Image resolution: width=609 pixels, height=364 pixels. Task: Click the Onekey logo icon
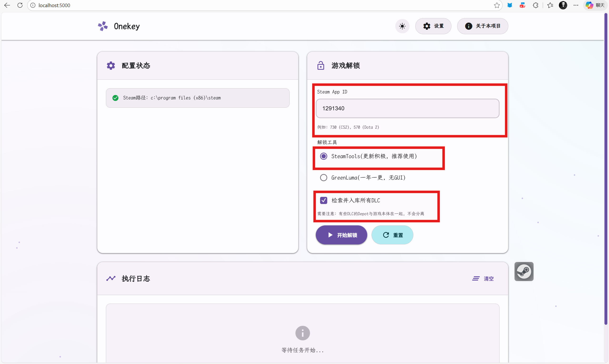tap(103, 26)
